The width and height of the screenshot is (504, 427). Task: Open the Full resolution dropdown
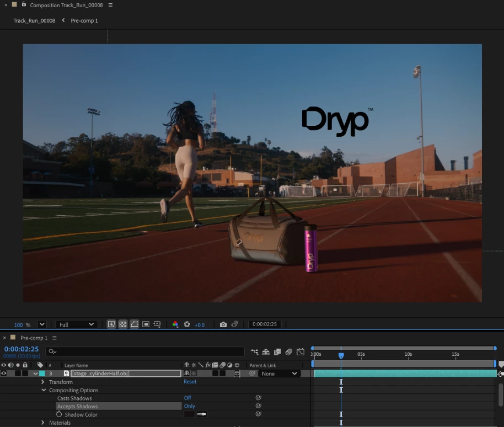point(77,324)
